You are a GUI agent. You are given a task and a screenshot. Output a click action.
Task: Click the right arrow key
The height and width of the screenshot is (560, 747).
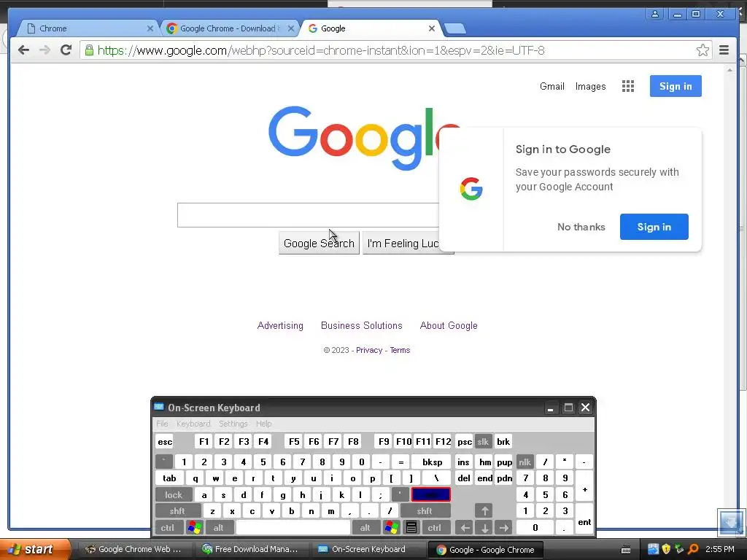click(x=504, y=528)
